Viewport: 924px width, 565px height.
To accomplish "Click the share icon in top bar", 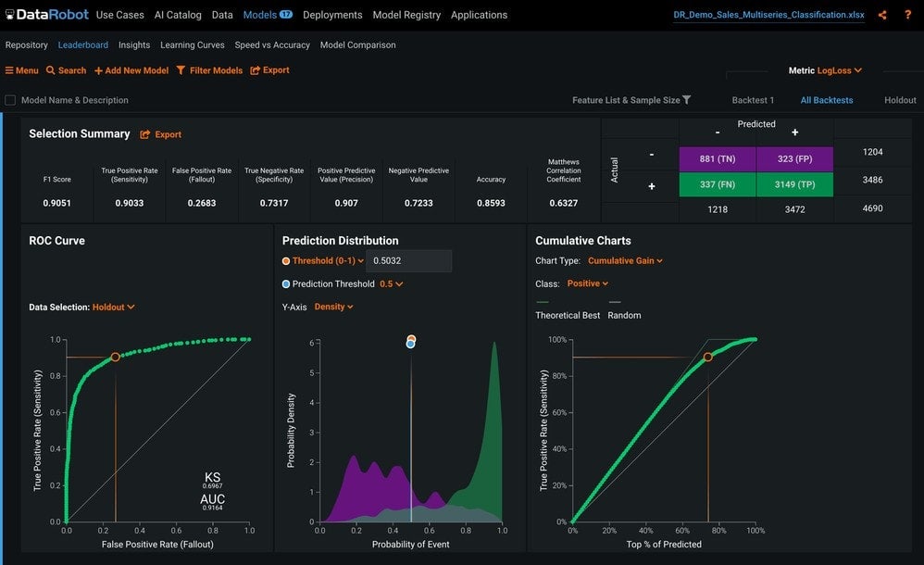I will coord(882,16).
